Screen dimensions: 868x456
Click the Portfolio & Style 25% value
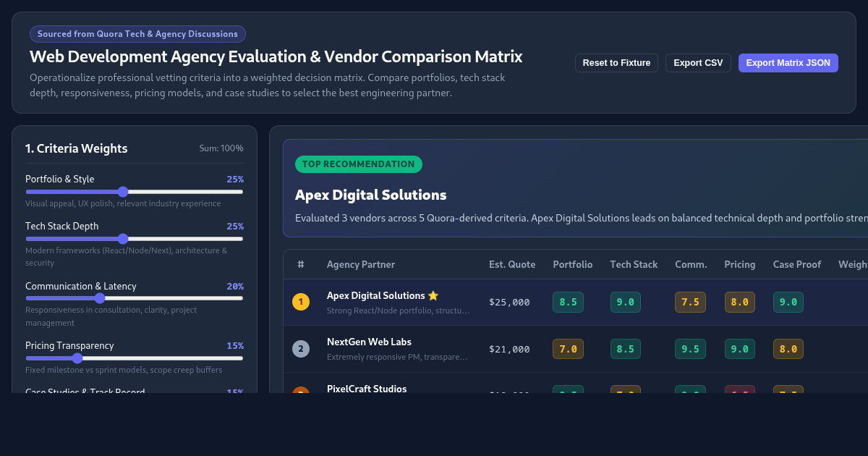(235, 180)
